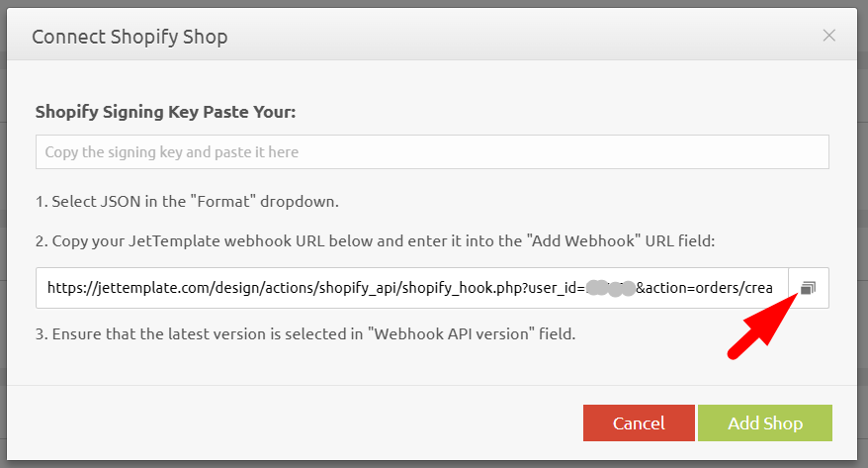Click the step 3 "Webhook API version" instruction
This screenshot has height=468, width=868.
pyautogui.click(x=305, y=333)
